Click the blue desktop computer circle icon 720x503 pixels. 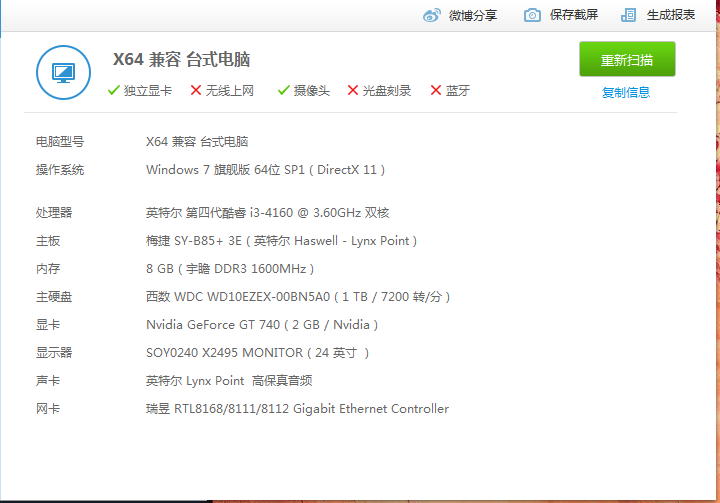(x=63, y=72)
